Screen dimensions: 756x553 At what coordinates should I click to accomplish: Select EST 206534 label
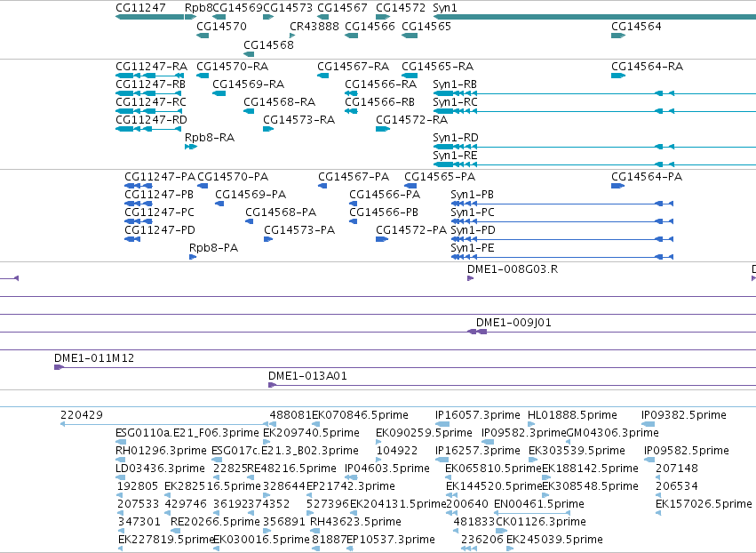point(676,486)
